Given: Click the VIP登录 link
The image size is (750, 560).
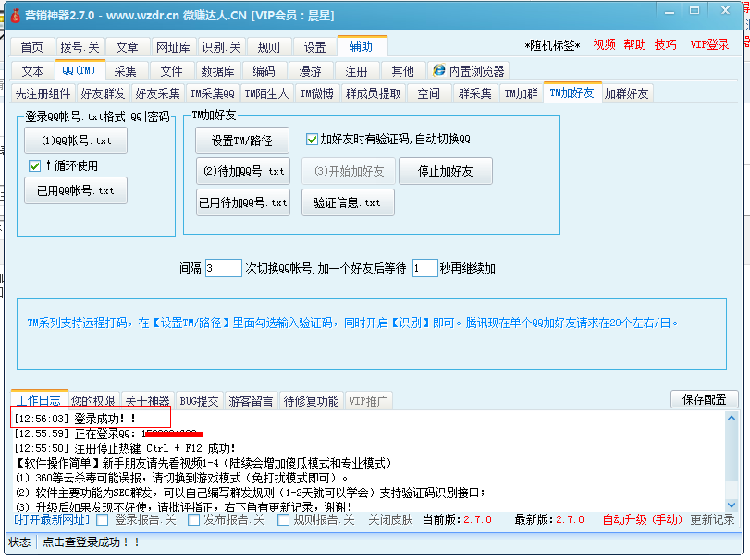Looking at the screenshot, I should [712, 43].
